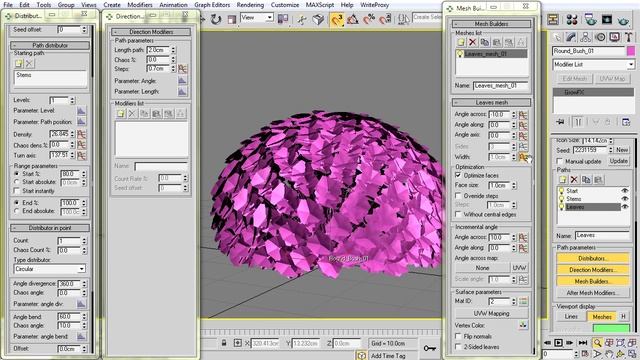Click graph icon next to Angle across
The height and width of the screenshot is (360, 640).
point(523,115)
